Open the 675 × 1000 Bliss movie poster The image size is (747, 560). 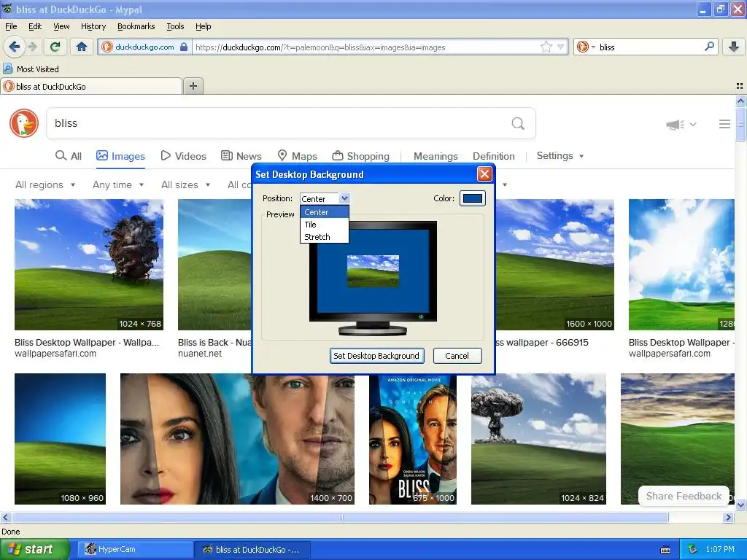coord(413,438)
